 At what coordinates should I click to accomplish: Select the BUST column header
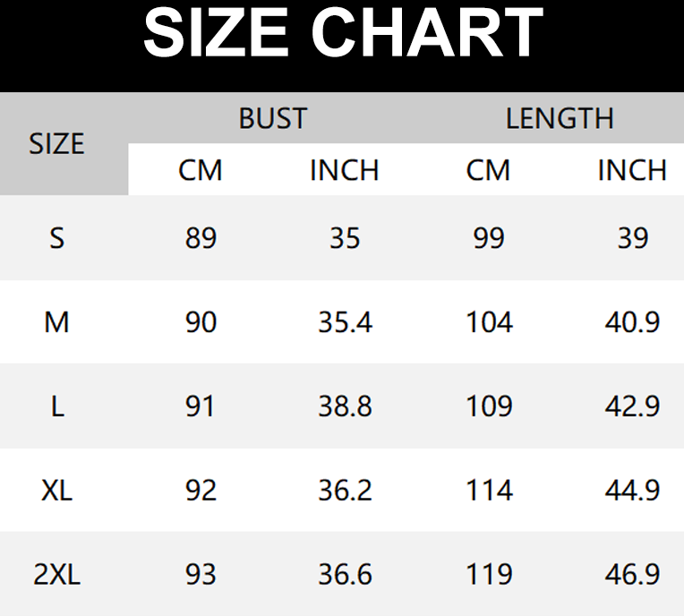point(272,118)
